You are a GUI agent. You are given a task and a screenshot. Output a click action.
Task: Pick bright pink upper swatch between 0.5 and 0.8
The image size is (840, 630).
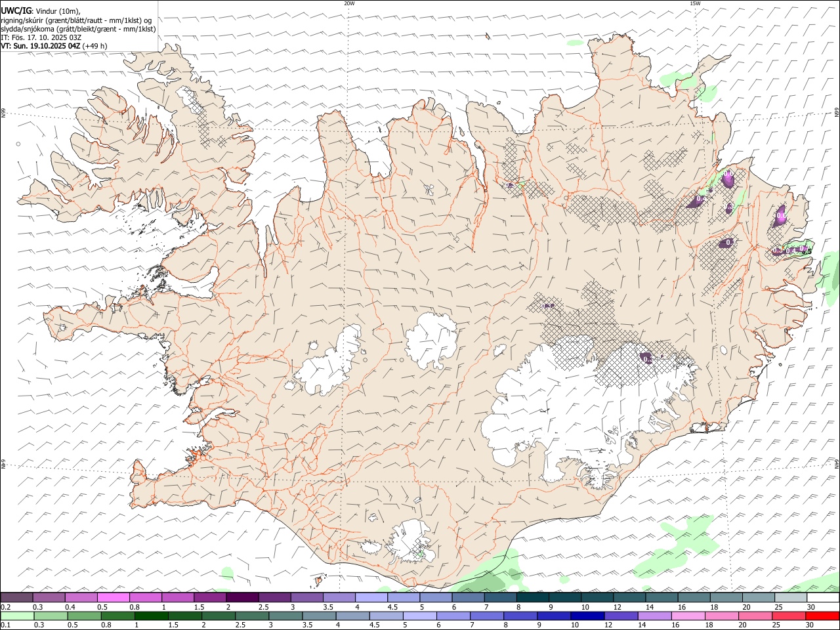coord(113,598)
